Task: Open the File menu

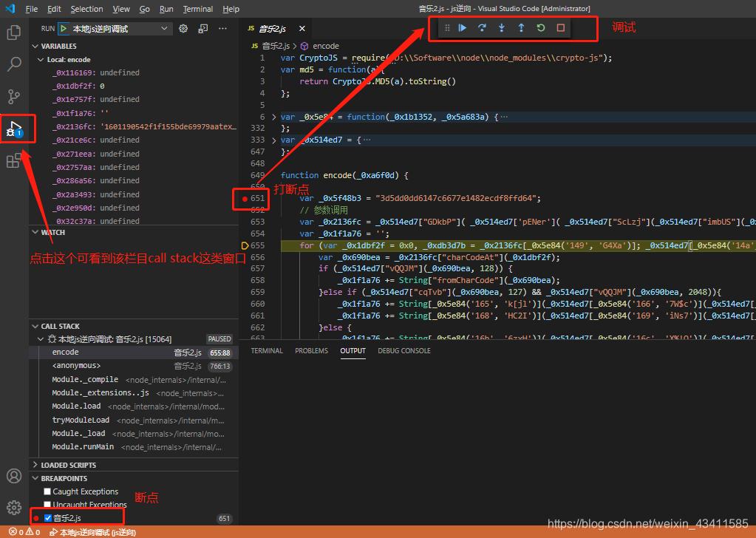Action: [x=31, y=9]
